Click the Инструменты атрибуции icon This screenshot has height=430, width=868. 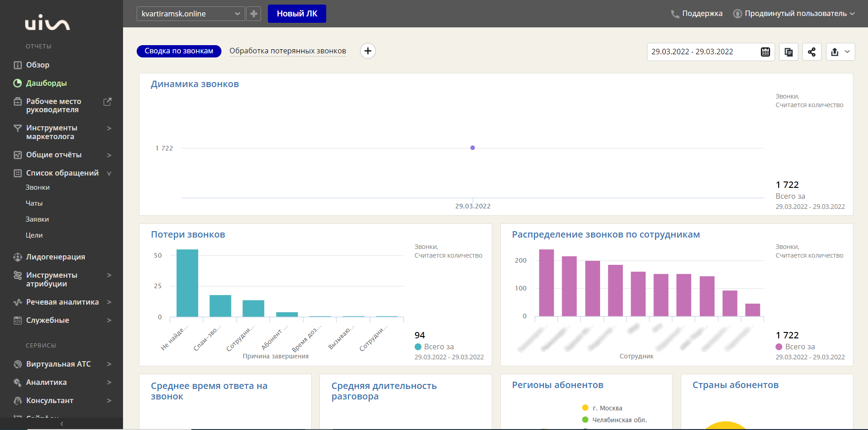pyautogui.click(x=17, y=275)
